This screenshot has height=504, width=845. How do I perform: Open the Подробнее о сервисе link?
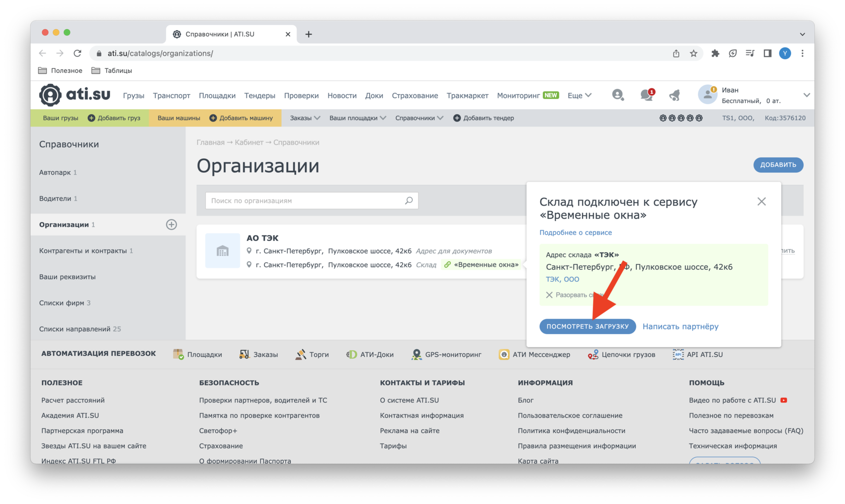tap(575, 233)
